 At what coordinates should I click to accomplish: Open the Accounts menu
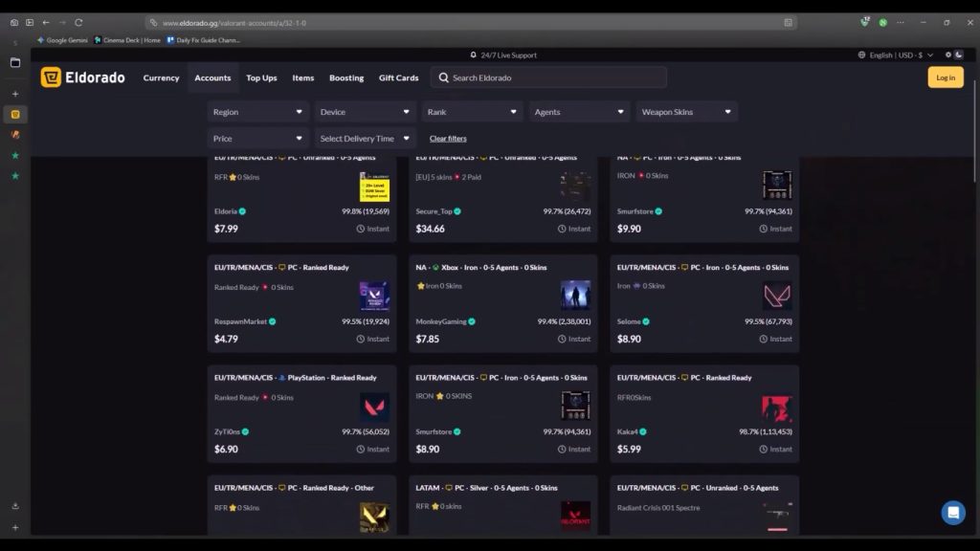pos(212,78)
